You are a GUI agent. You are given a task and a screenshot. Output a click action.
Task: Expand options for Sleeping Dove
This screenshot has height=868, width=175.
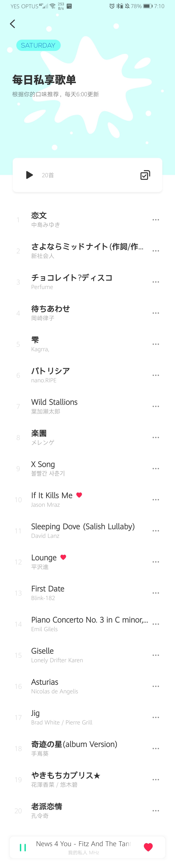click(x=155, y=531)
